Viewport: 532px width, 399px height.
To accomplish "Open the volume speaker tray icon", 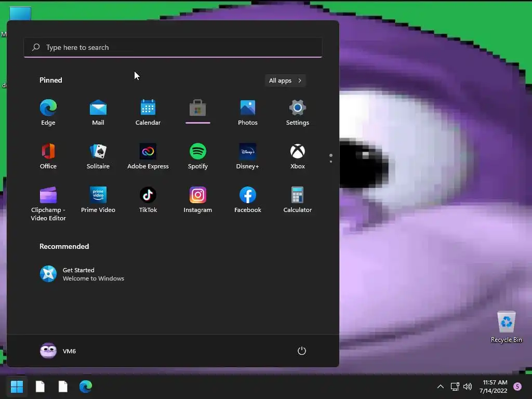I will (468, 387).
